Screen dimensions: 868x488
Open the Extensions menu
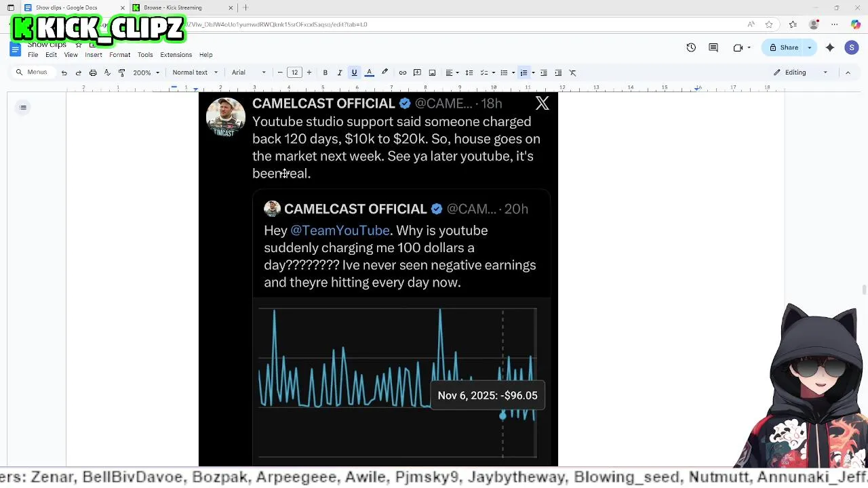coord(176,55)
